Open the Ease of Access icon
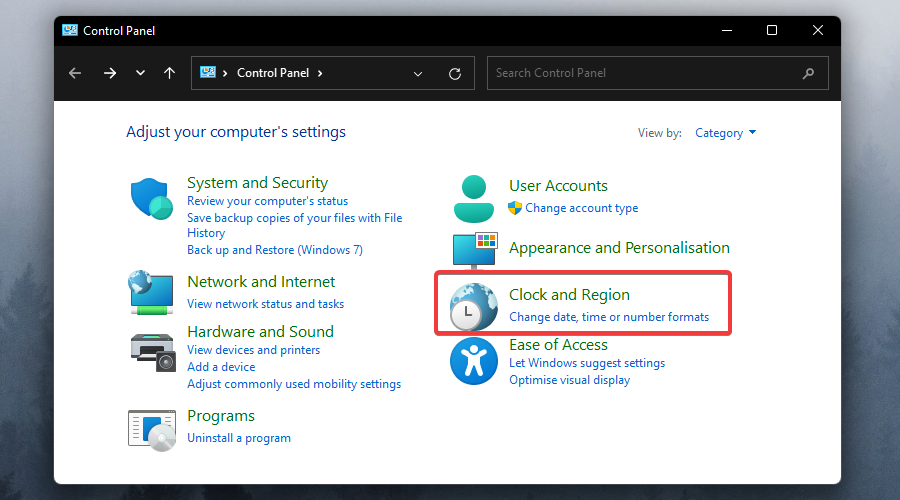900x500 pixels. [474, 361]
